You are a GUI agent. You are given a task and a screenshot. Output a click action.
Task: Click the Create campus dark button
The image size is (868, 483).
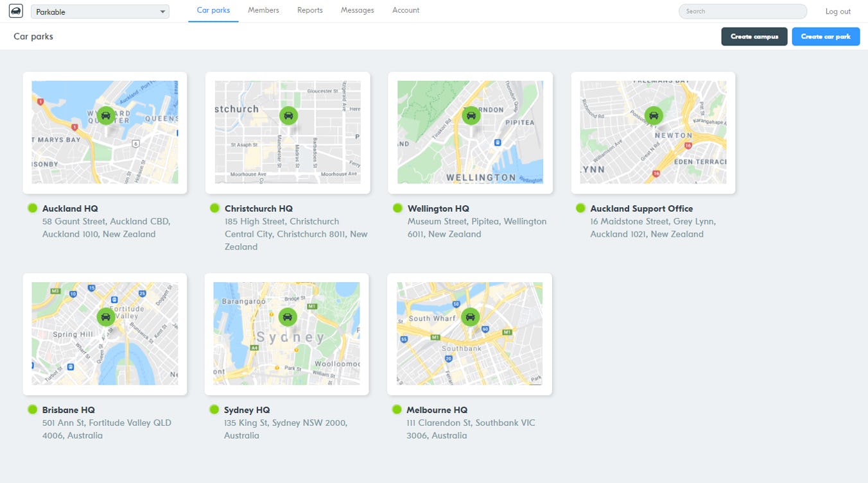[x=754, y=37]
